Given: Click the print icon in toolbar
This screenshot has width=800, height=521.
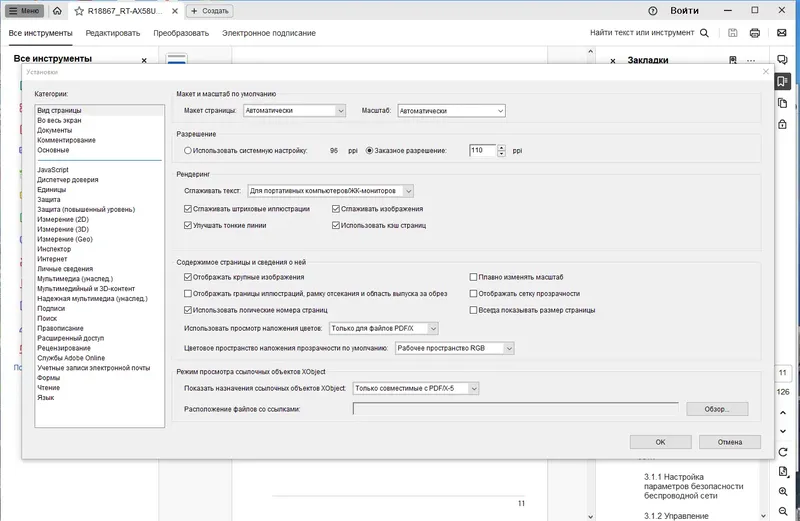Looking at the screenshot, I should pyautogui.click(x=755, y=33).
